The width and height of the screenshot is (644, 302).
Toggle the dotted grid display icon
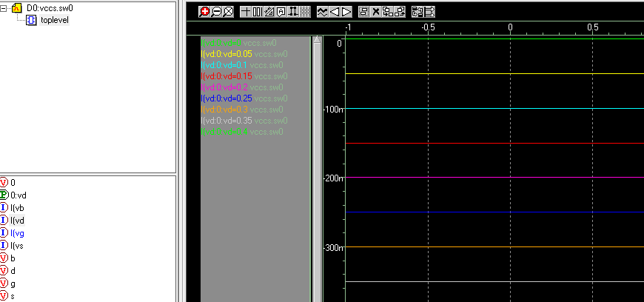pyautogui.click(x=305, y=12)
